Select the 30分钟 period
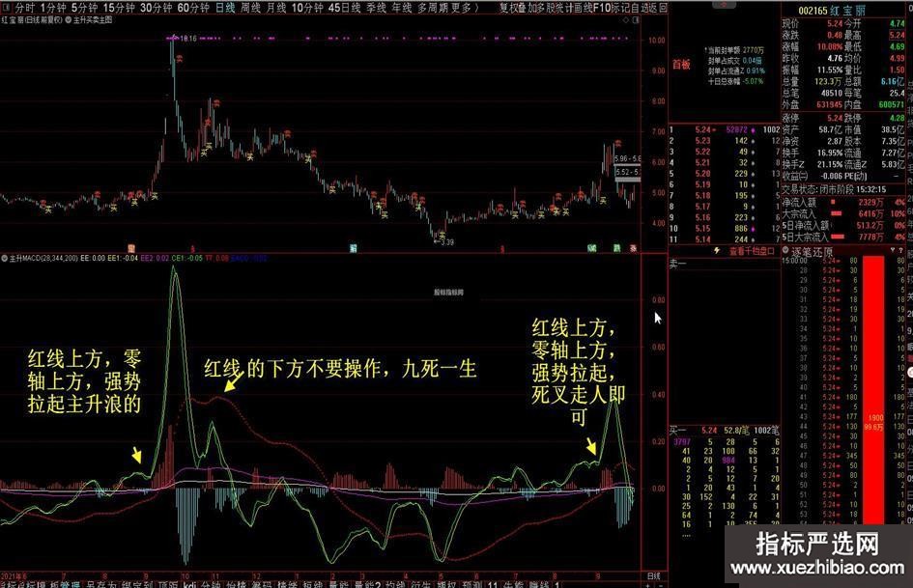The height and width of the screenshot is (588, 913). click(x=157, y=8)
